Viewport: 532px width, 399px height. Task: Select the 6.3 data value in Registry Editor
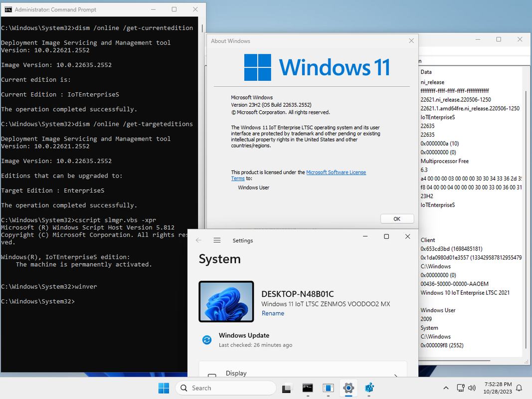tap(424, 170)
